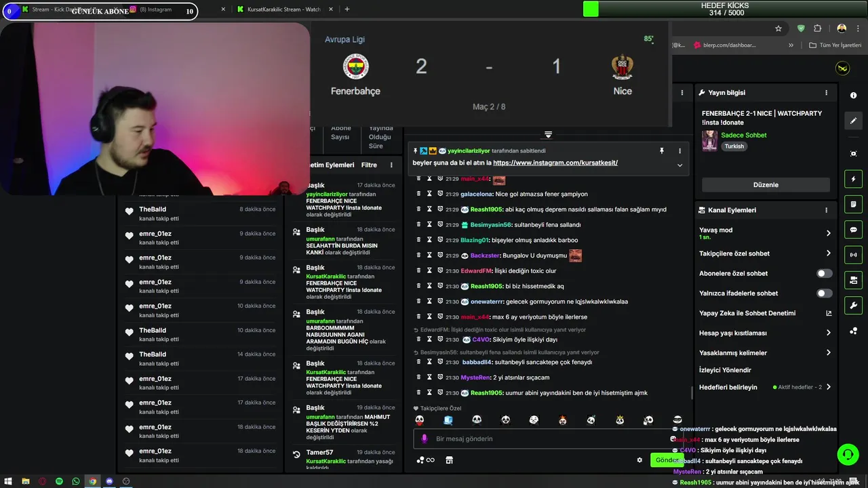Toggle Yalnızca ifadelerle sohbet switch
This screenshot has width=868, height=488.
(x=824, y=293)
